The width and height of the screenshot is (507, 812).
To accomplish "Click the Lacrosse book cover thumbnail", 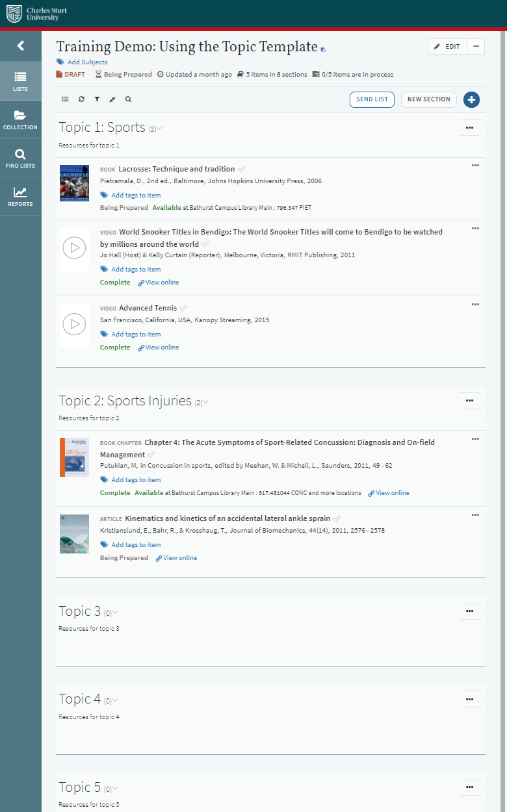I will pyautogui.click(x=74, y=183).
